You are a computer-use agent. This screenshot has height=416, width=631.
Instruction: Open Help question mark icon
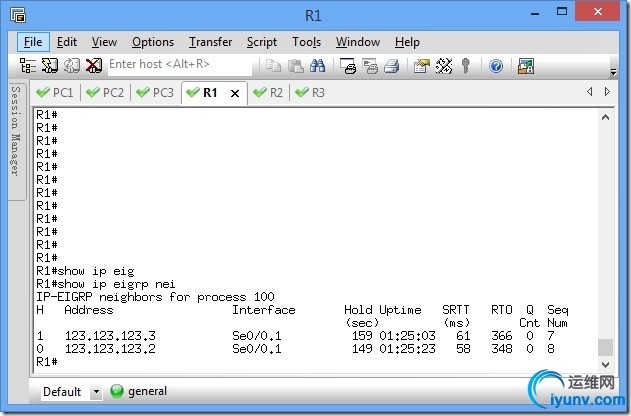pyautogui.click(x=496, y=66)
